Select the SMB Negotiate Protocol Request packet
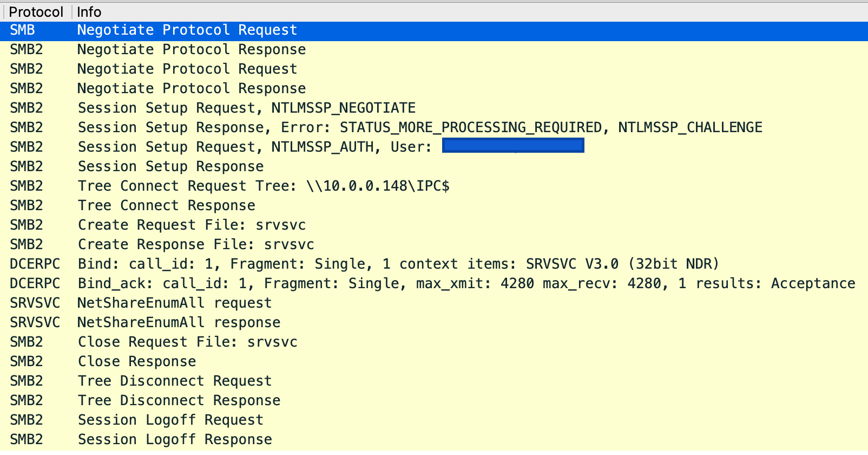 click(187, 30)
